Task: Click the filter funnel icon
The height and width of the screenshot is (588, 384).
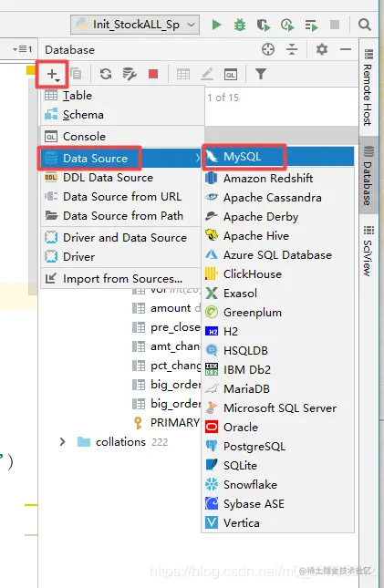Action: point(261,74)
